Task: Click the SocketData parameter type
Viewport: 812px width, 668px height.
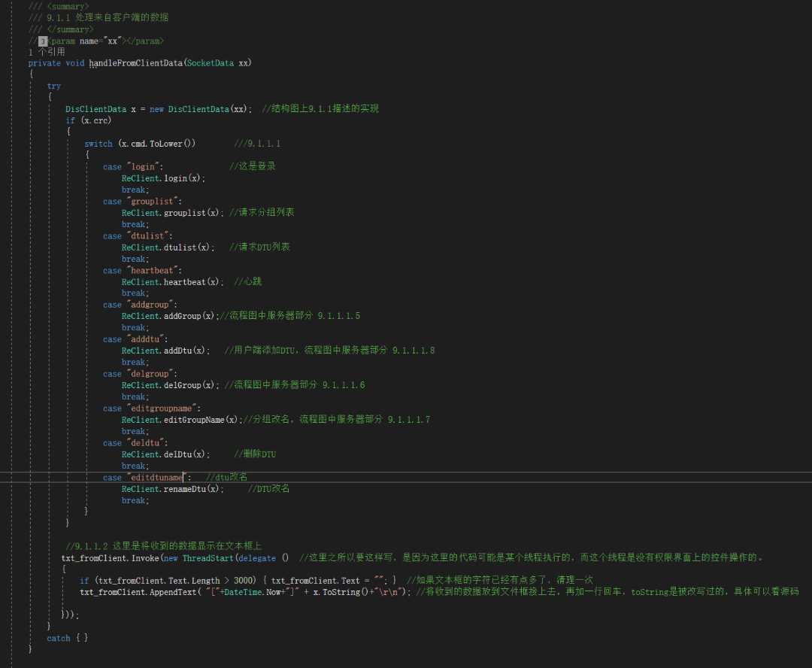Action: [x=211, y=63]
